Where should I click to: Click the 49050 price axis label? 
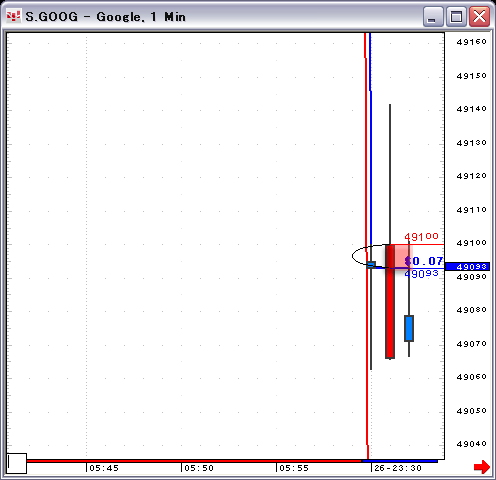472,411
